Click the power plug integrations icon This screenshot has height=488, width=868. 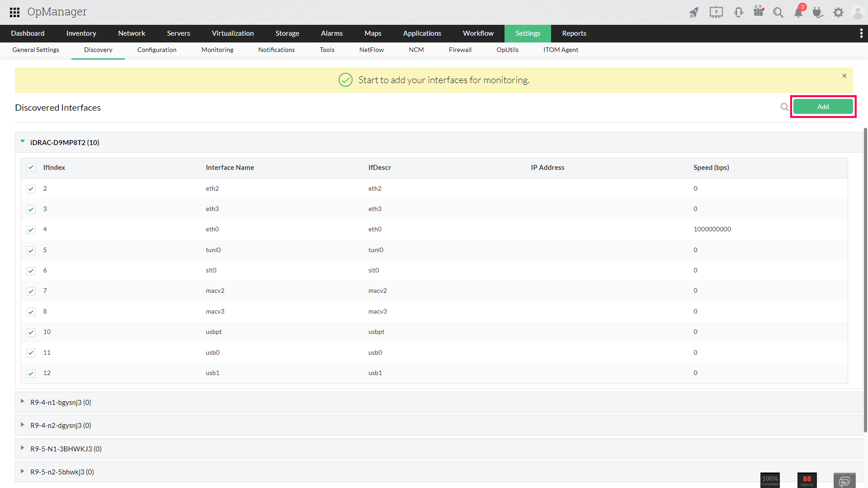coord(818,12)
